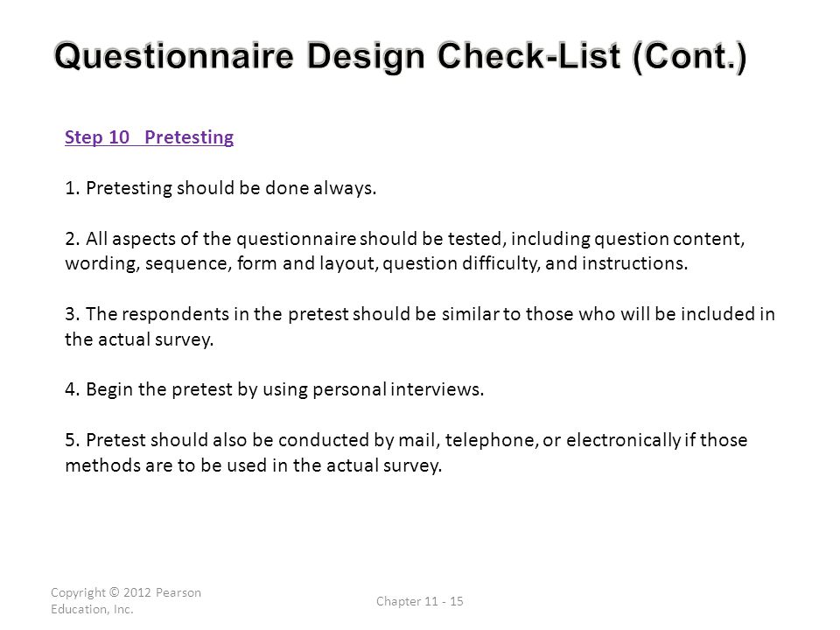Click the Copyright 2012 Pearson footer text
This screenshot has height=630, width=840.
(126, 592)
